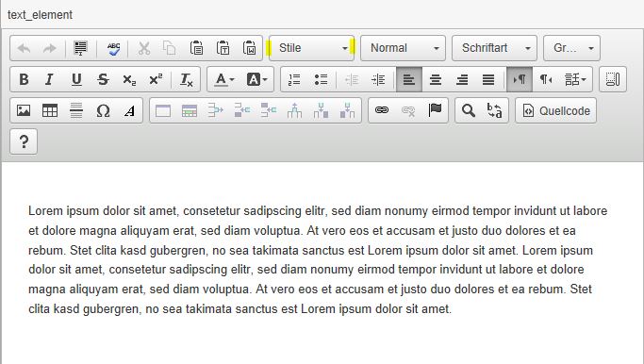Image resolution: width=644 pixels, height=364 pixels.
Task: Copy the selected text
Action: click(x=169, y=48)
